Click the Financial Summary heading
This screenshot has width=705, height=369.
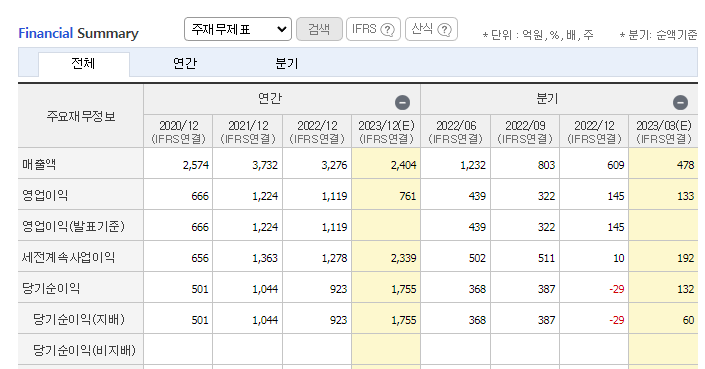78,33
